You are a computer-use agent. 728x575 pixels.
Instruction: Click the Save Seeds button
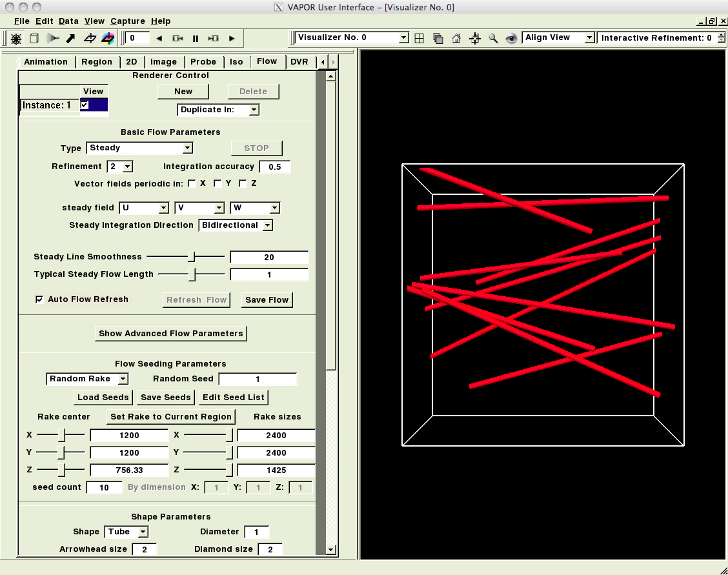(166, 398)
